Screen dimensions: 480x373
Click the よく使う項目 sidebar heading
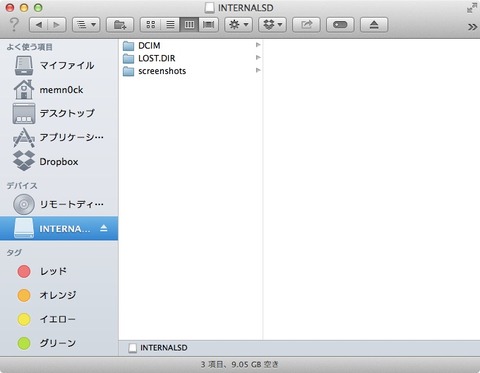(30, 47)
